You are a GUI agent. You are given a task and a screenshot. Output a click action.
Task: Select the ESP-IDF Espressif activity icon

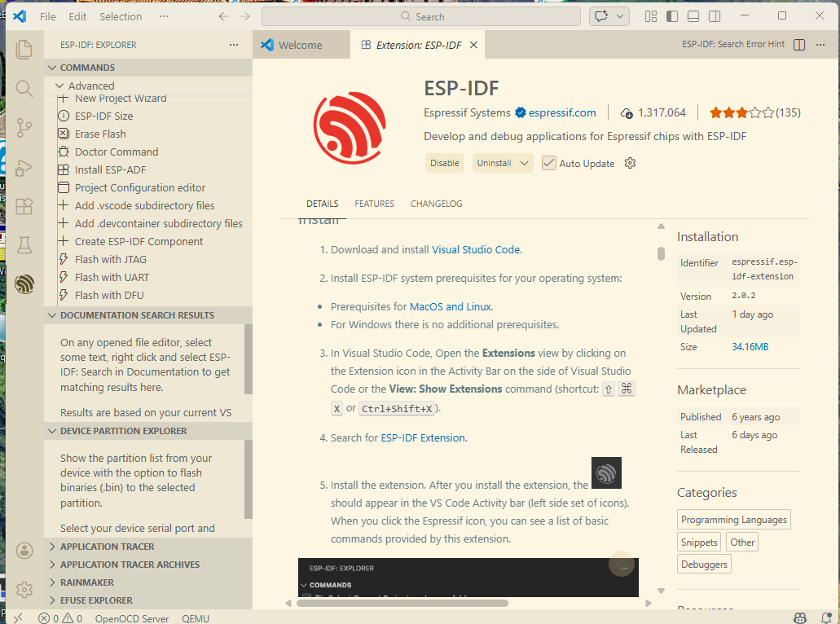(24, 283)
